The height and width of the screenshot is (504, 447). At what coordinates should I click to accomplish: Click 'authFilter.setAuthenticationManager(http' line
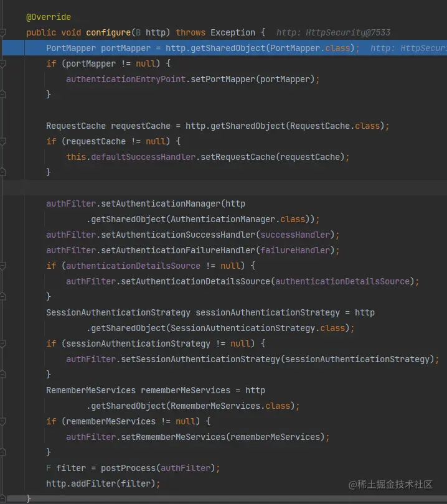pos(146,204)
